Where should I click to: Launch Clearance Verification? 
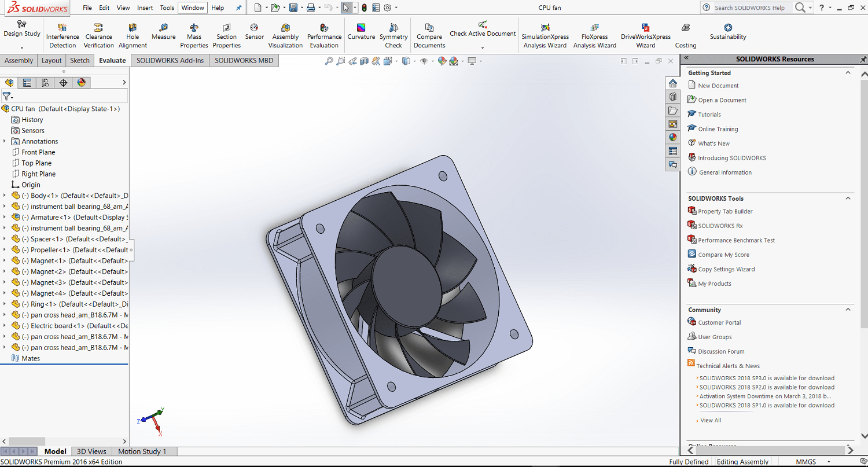click(x=98, y=36)
